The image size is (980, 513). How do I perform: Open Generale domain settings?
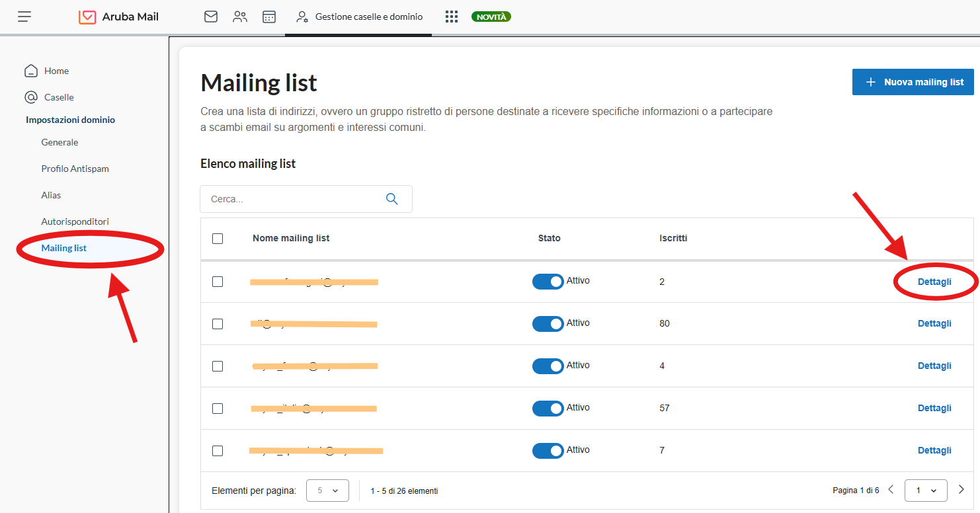60,142
